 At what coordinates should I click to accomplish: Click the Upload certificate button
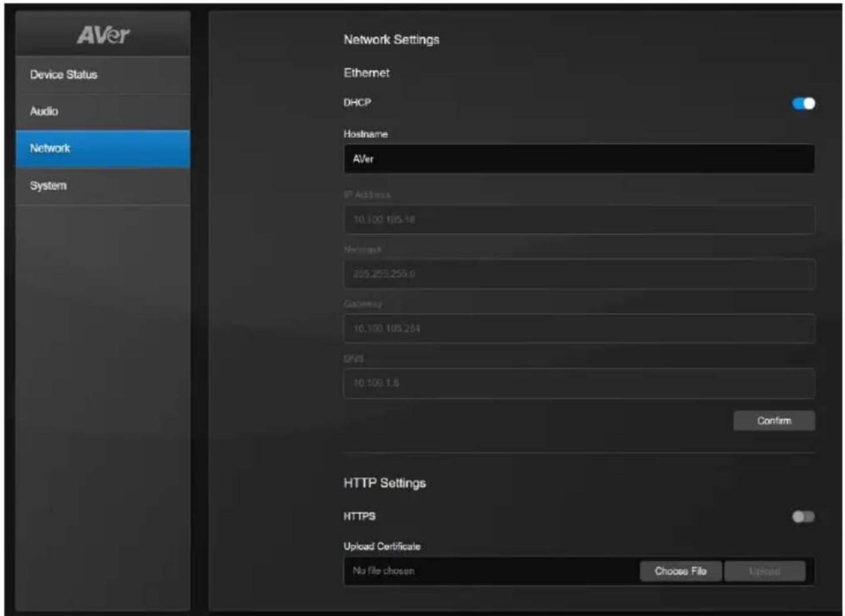(764, 571)
